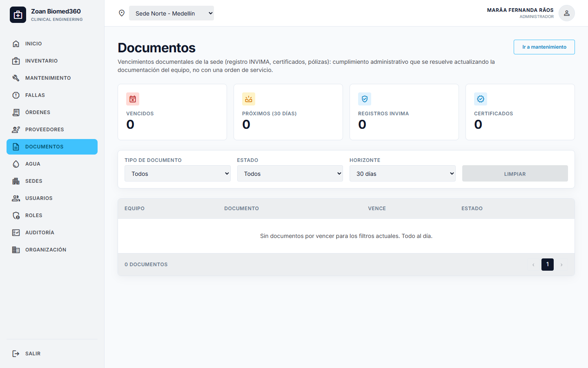The image size is (588, 368).
Task: Click the Agua water drop icon
Action: pyautogui.click(x=16, y=164)
